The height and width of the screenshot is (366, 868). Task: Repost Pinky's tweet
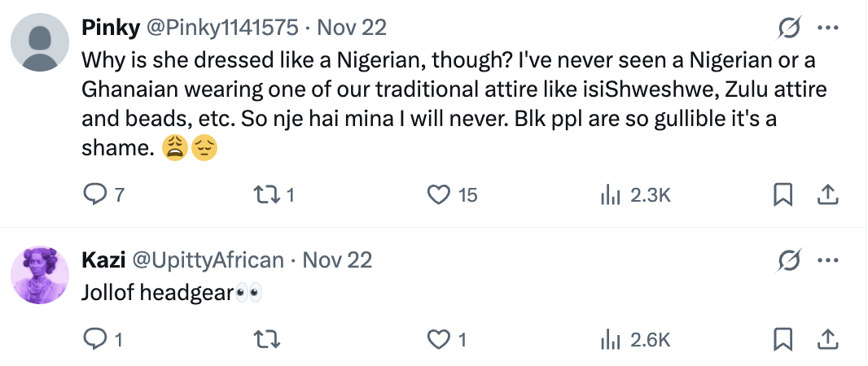[x=267, y=194]
